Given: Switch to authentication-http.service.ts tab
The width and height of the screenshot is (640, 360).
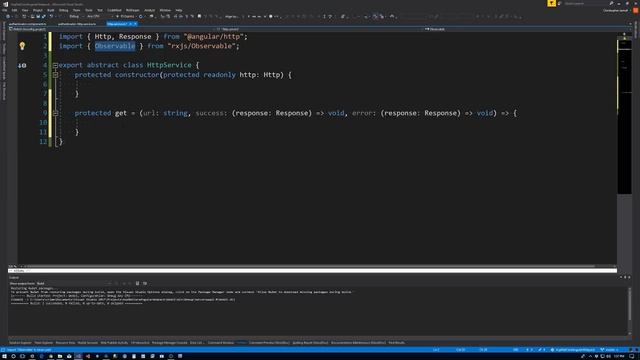Looking at the screenshot, I should [x=77, y=24].
